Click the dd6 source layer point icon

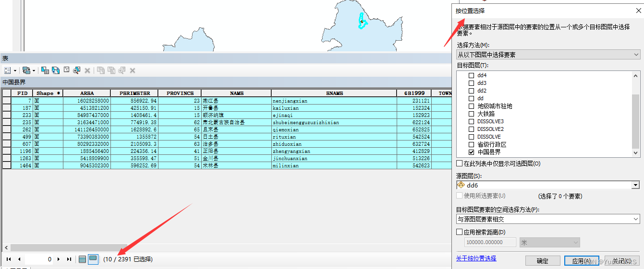pos(462,185)
